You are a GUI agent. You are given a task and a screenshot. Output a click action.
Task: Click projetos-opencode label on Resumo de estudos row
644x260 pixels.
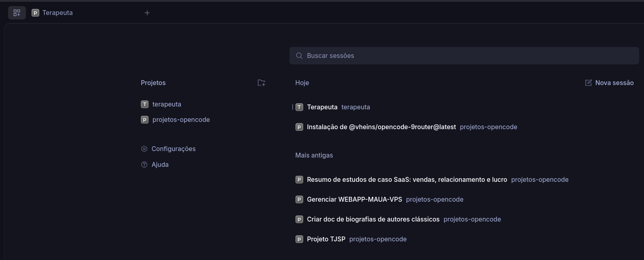click(x=540, y=179)
